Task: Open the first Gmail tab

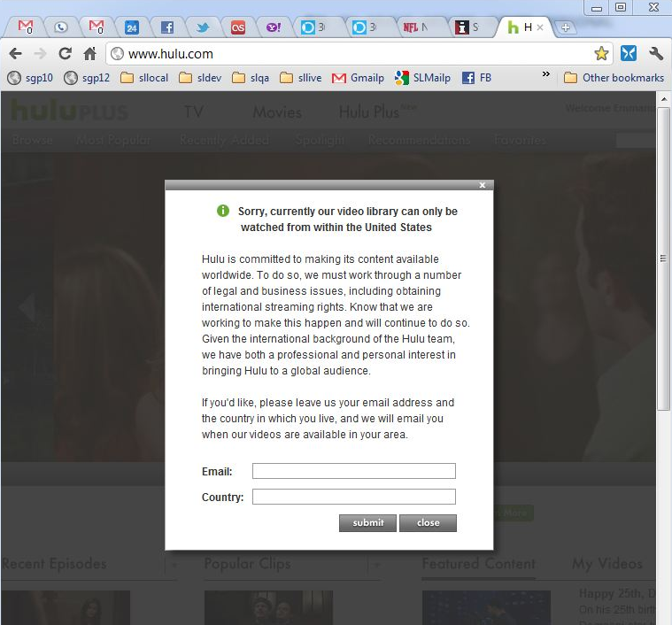Action: pos(25,27)
